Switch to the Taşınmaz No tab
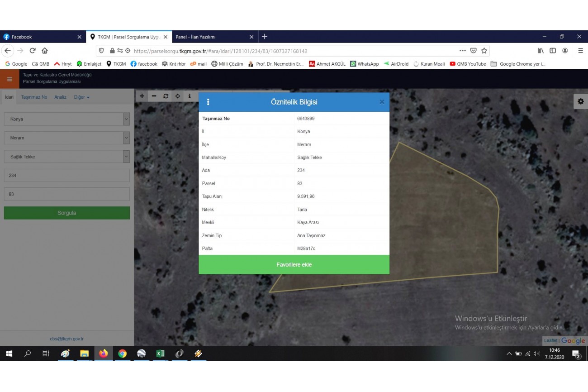 pos(34,97)
